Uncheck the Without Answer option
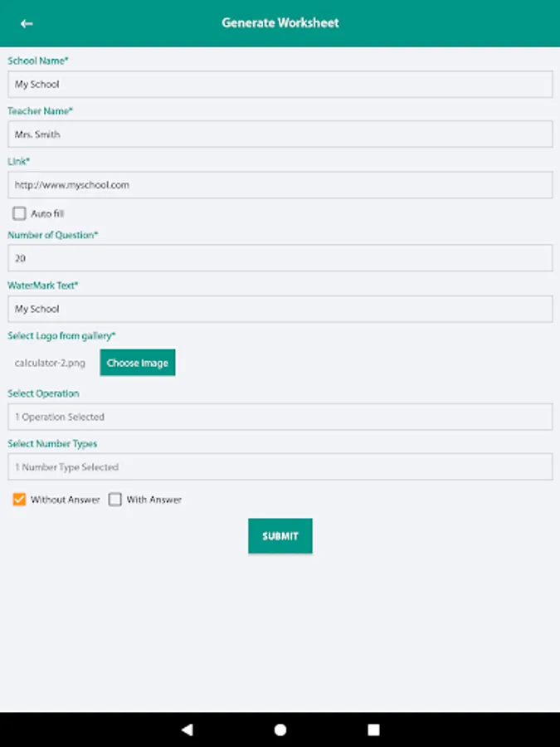 click(20, 500)
